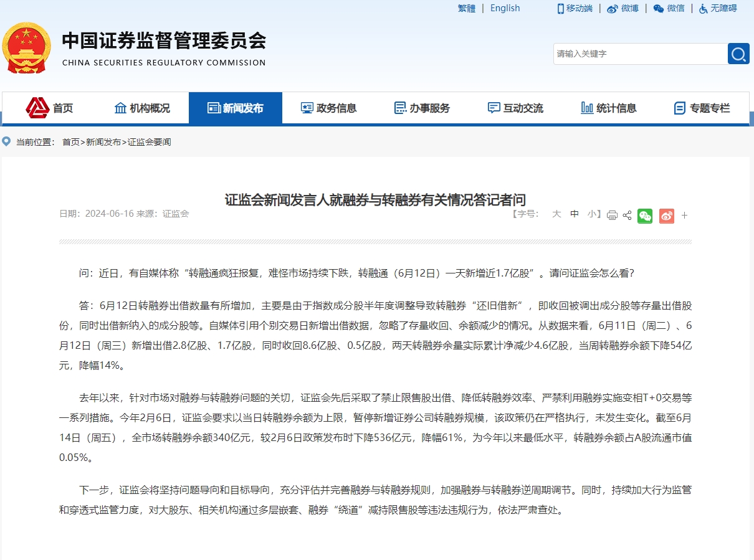This screenshot has height=560, width=754.
Task: Click the share icon in article toolbar
Action: point(628,216)
